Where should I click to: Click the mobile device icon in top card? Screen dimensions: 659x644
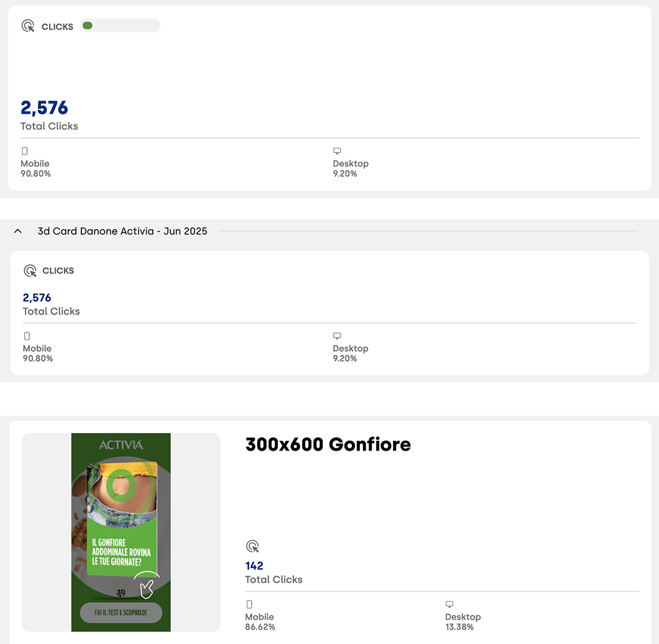click(x=25, y=151)
